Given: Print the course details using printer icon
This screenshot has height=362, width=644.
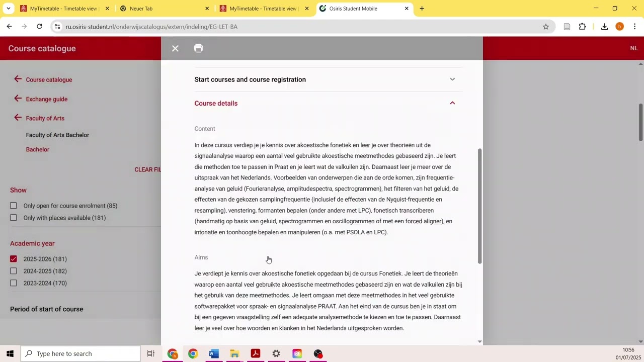Looking at the screenshot, I should click(198, 48).
